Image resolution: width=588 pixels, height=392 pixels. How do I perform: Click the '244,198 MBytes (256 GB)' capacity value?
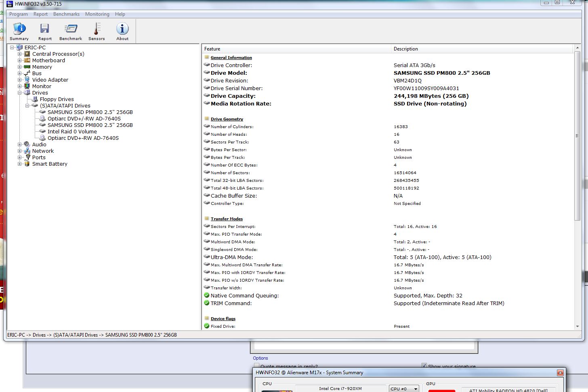tap(431, 96)
